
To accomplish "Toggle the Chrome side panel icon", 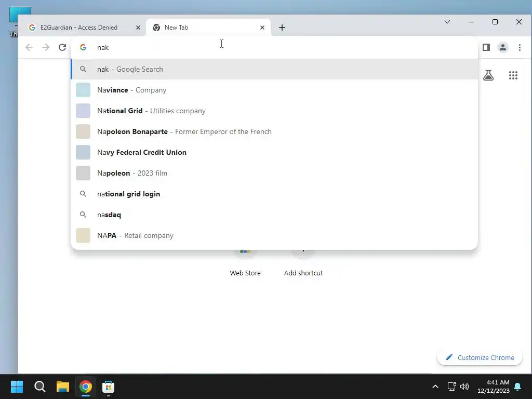I will (x=486, y=47).
